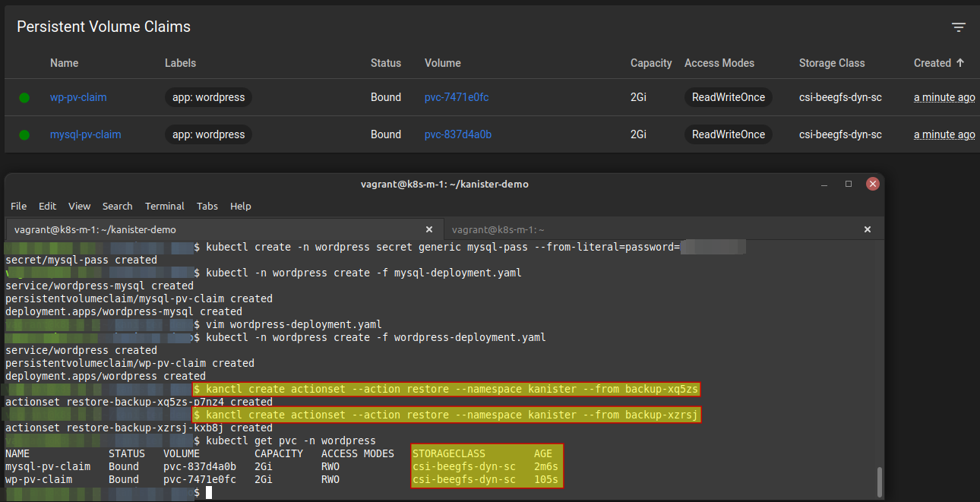Open volume pvc-7471e0fc link
Image resolution: width=980 pixels, height=502 pixels.
(x=457, y=97)
